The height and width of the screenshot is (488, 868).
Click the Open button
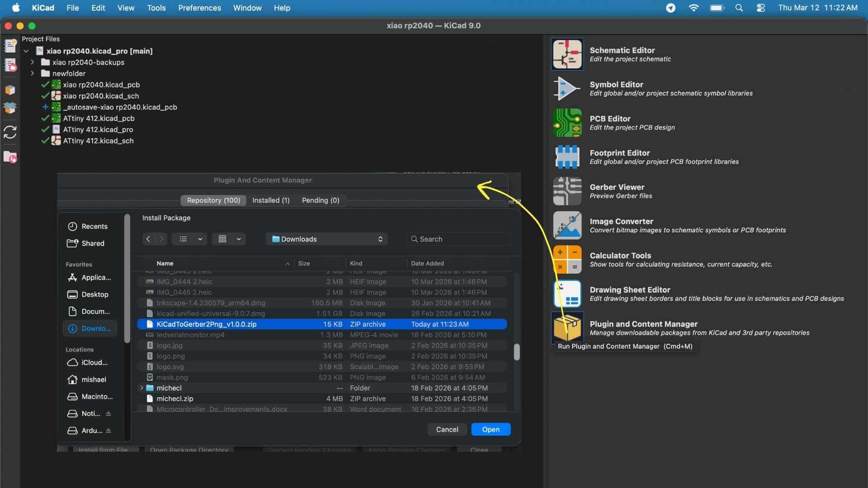(491, 429)
